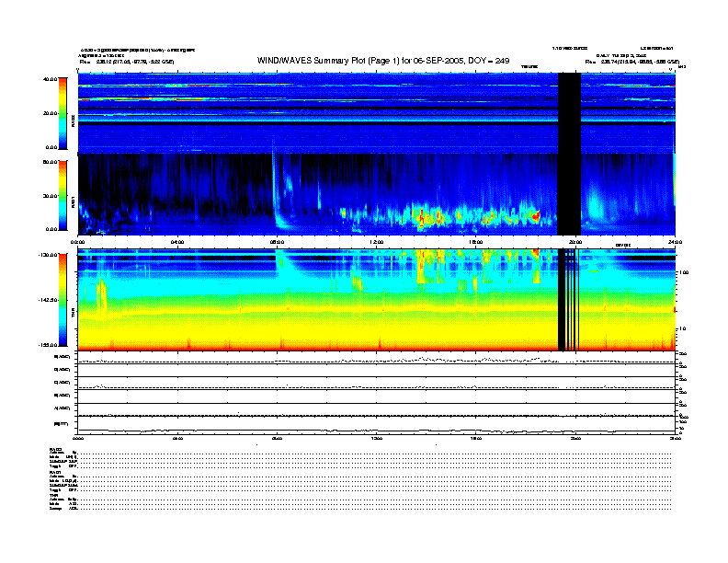Click the 10 label on TNR right axis
Screen dimensions: 728x563
click(683, 328)
